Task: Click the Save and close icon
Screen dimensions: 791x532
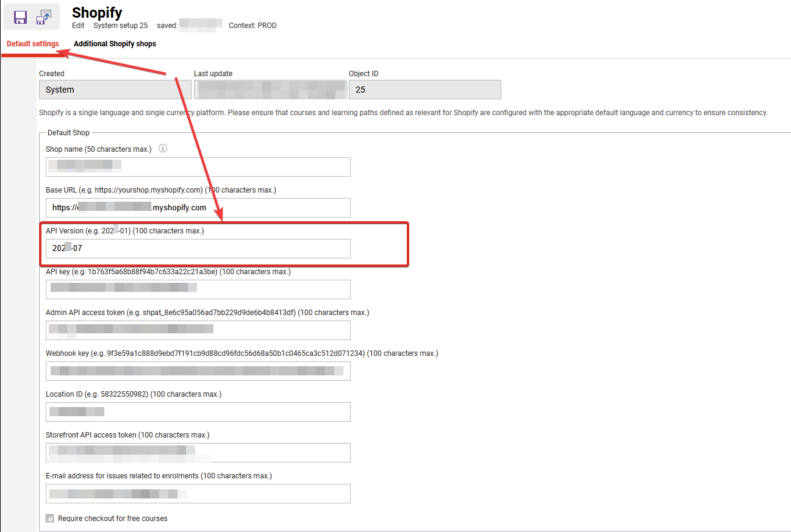Action: 43,16
